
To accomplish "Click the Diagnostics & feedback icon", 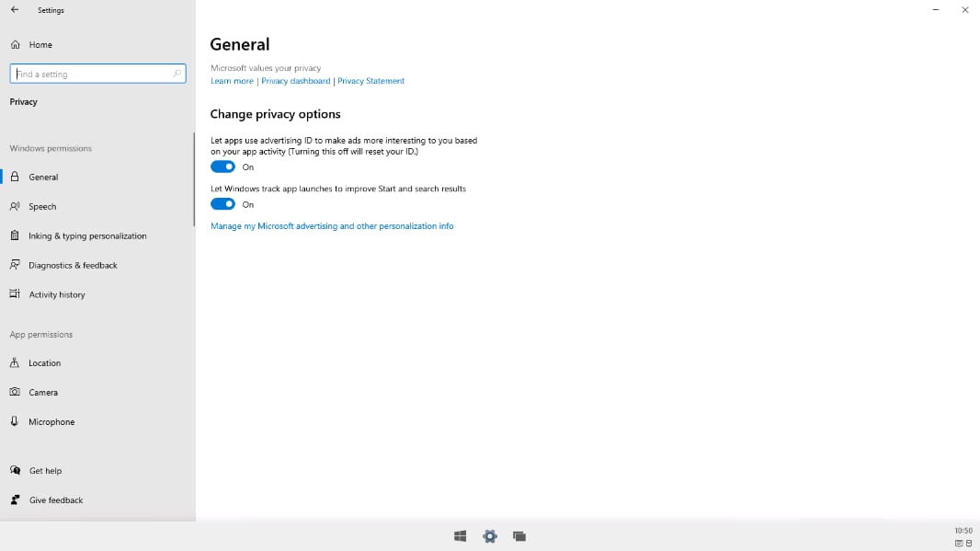I will [15, 265].
